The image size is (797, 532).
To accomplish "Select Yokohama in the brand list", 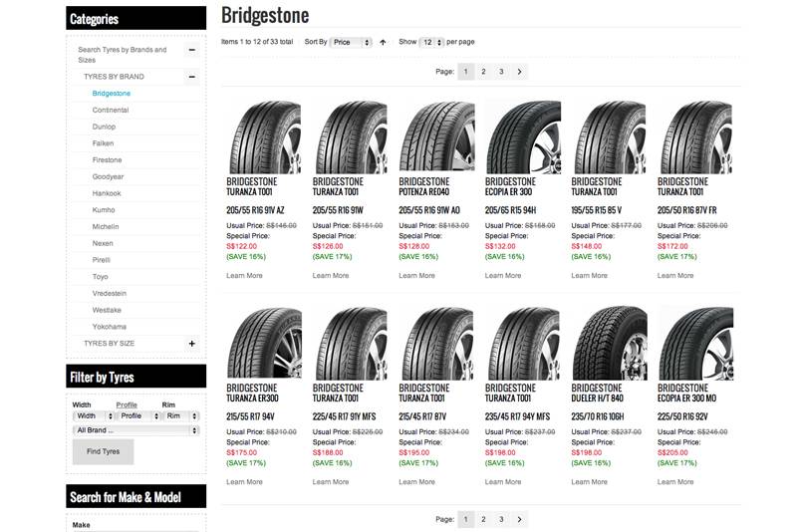I will tap(110, 327).
